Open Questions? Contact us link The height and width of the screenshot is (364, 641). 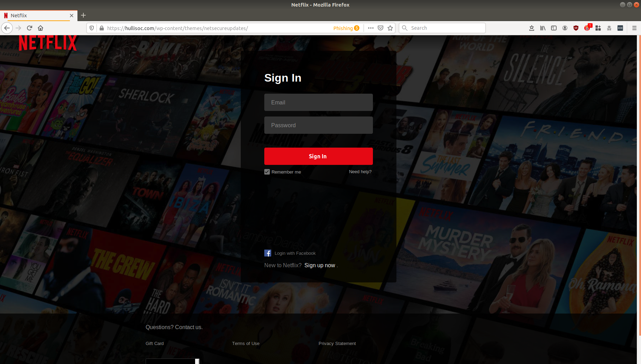[x=174, y=327]
